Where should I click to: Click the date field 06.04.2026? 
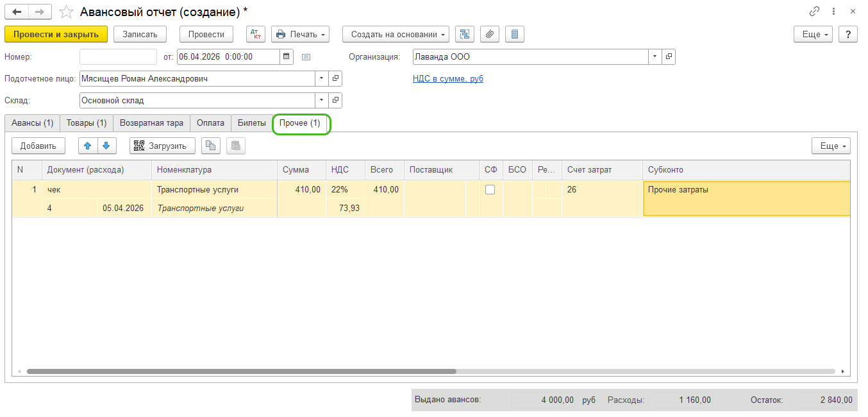pyautogui.click(x=228, y=56)
